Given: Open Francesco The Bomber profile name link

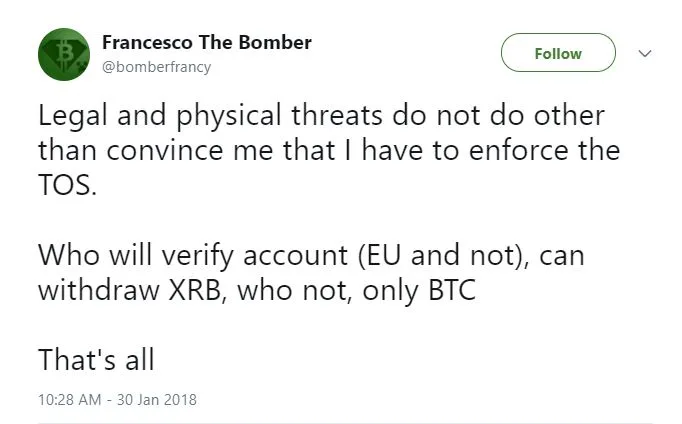Looking at the screenshot, I should pyautogui.click(x=207, y=43).
